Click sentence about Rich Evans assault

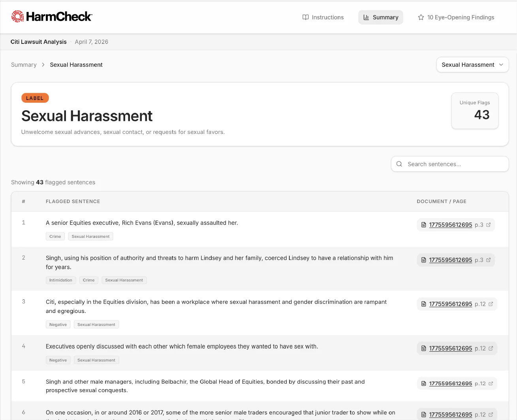tap(142, 223)
